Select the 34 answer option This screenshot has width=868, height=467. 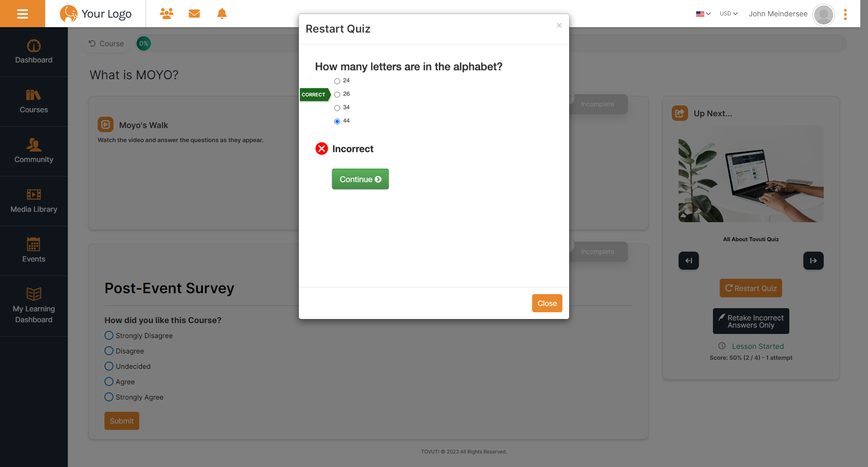click(337, 108)
